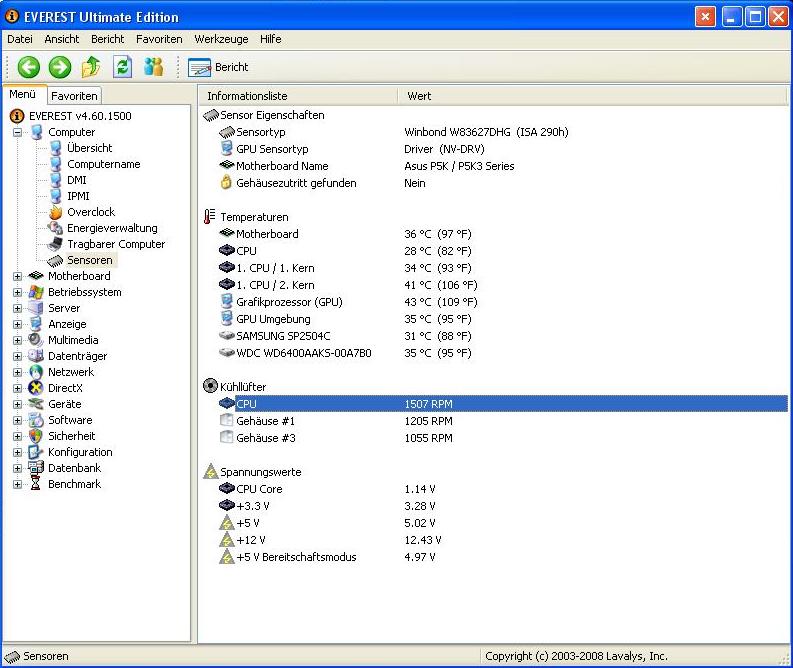Viewport: 793px width, 668px height.
Task: Select the DMI tree entry
Action: point(76,180)
